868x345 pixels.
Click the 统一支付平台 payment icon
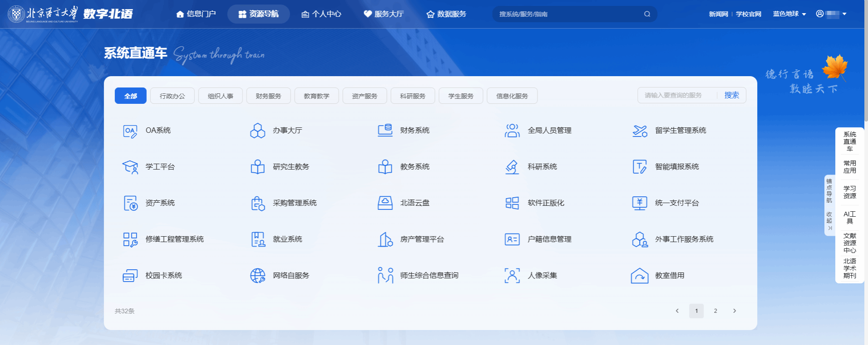640,203
